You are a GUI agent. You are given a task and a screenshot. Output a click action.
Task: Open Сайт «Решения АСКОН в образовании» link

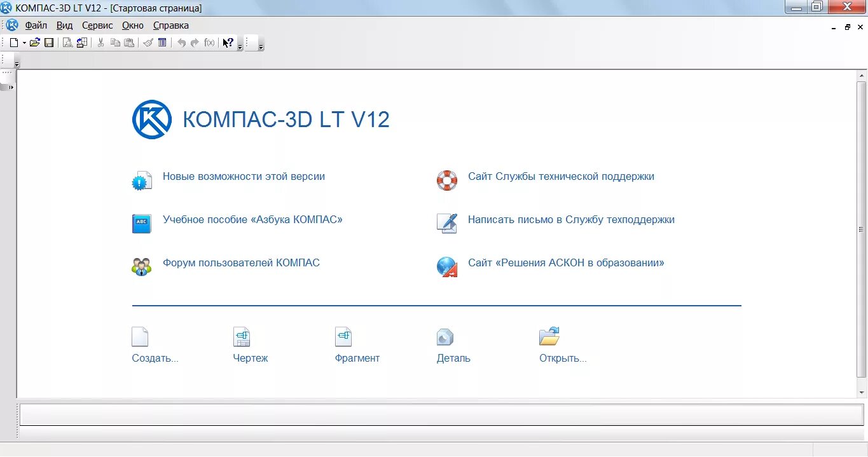click(x=566, y=263)
